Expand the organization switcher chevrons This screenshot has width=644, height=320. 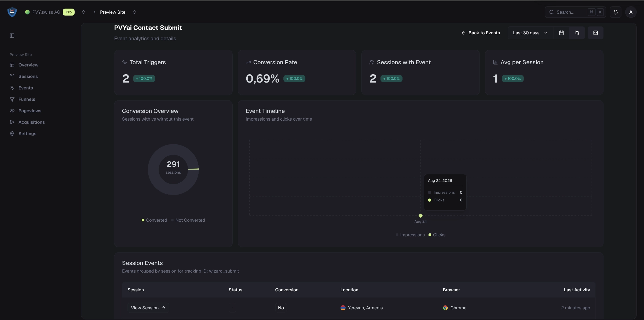(83, 12)
